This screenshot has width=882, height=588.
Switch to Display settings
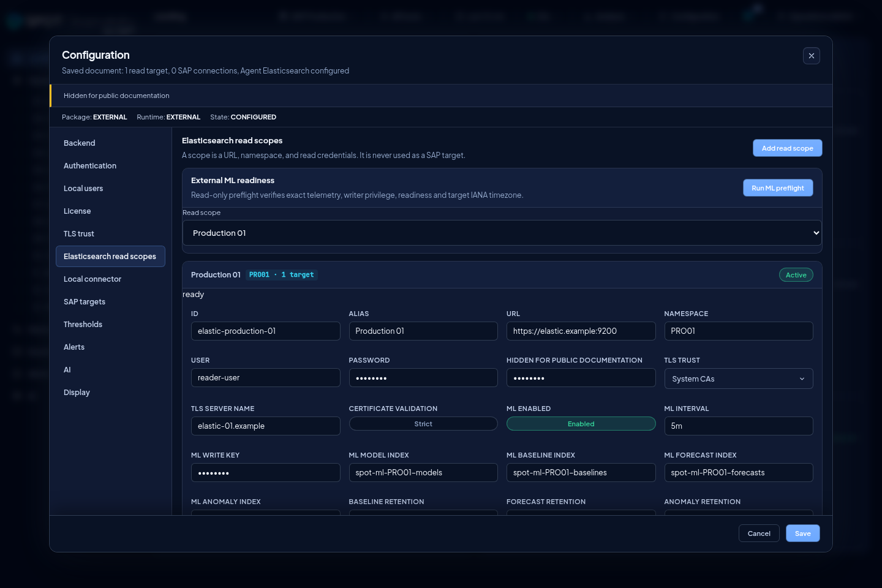(110, 393)
